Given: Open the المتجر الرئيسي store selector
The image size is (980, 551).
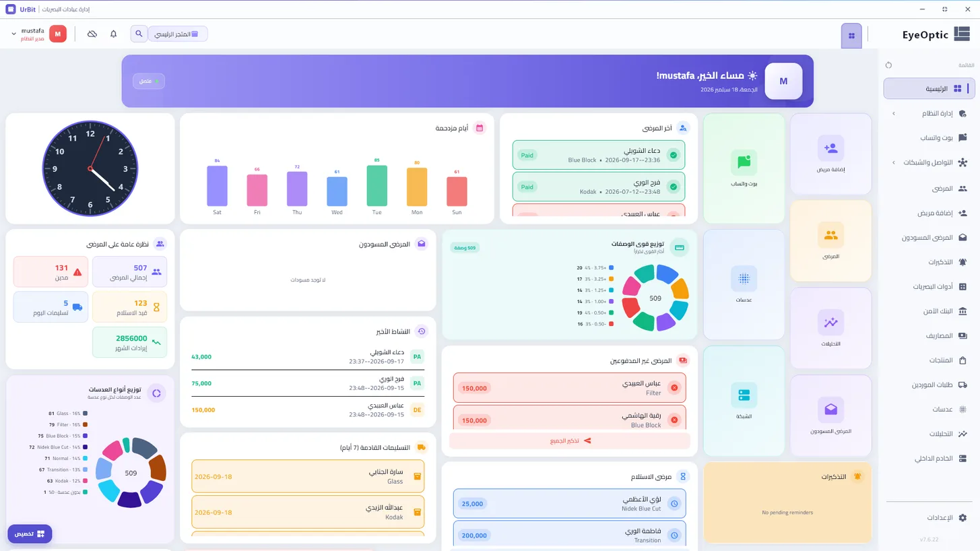Looking at the screenshot, I should pyautogui.click(x=178, y=34).
